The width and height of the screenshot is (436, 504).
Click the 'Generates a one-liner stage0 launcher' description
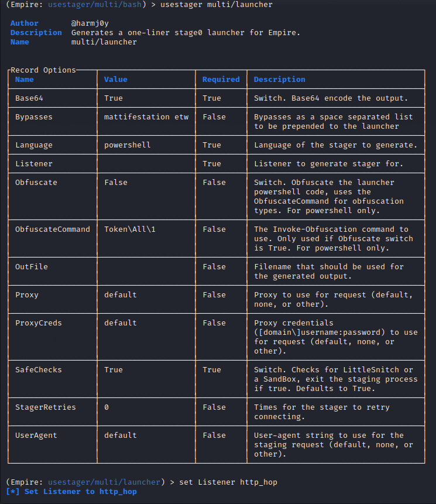pos(186,33)
